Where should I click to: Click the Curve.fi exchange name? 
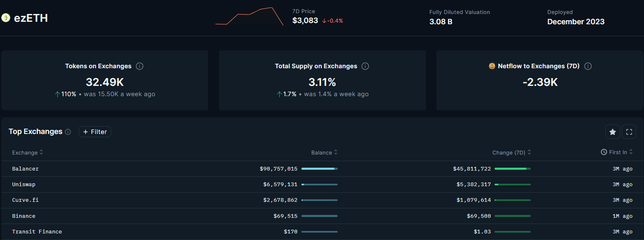click(26, 200)
